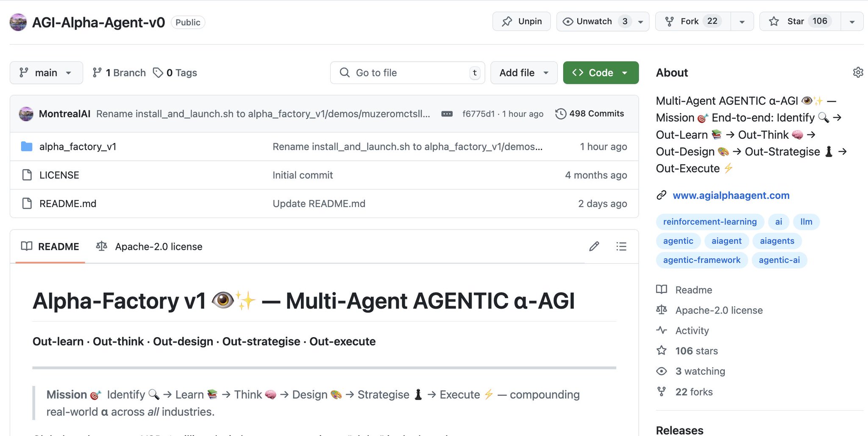Focus the Go to file search field
The image size is (868, 436).
[407, 73]
